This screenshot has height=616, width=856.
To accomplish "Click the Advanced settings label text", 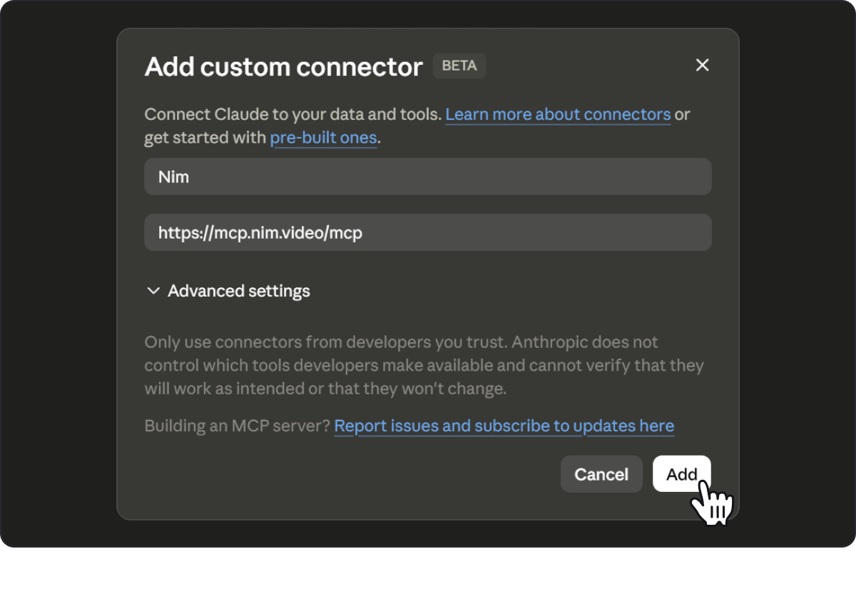I will [x=239, y=291].
